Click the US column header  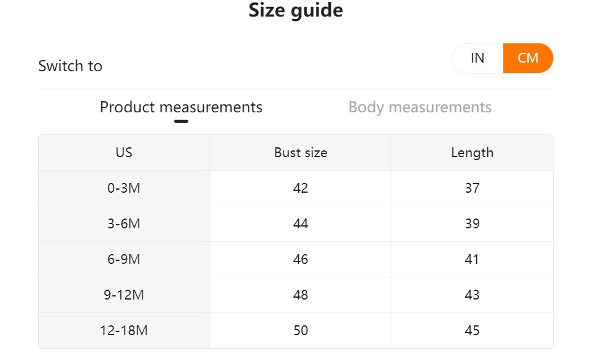(x=124, y=153)
